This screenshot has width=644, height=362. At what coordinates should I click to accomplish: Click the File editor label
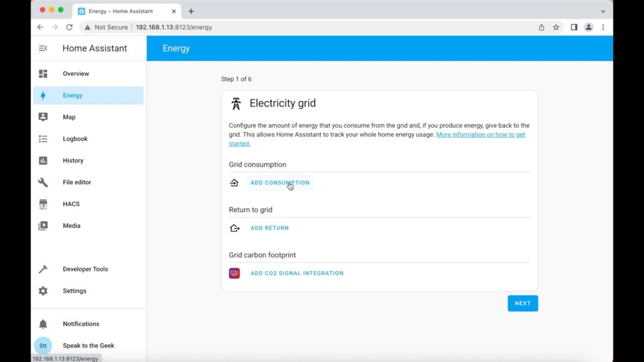[x=77, y=182]
